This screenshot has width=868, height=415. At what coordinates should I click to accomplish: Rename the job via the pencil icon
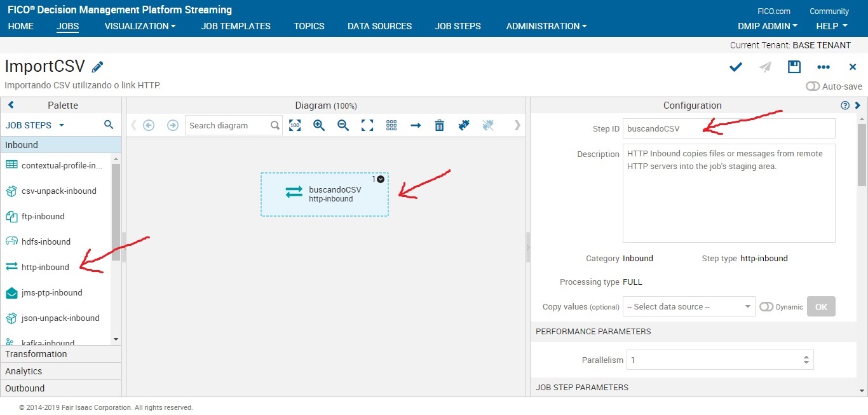(97, 65)
